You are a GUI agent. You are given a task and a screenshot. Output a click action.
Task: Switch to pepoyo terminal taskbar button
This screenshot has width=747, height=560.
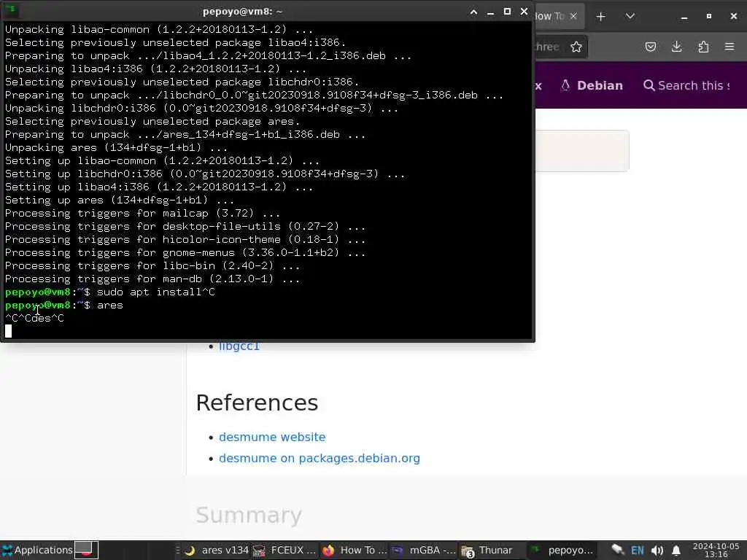click(562, 551)
